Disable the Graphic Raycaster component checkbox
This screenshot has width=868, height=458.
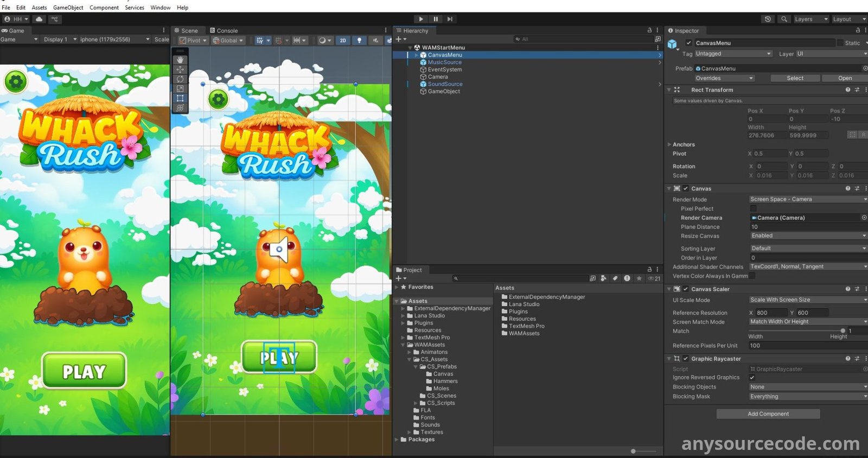686,359
